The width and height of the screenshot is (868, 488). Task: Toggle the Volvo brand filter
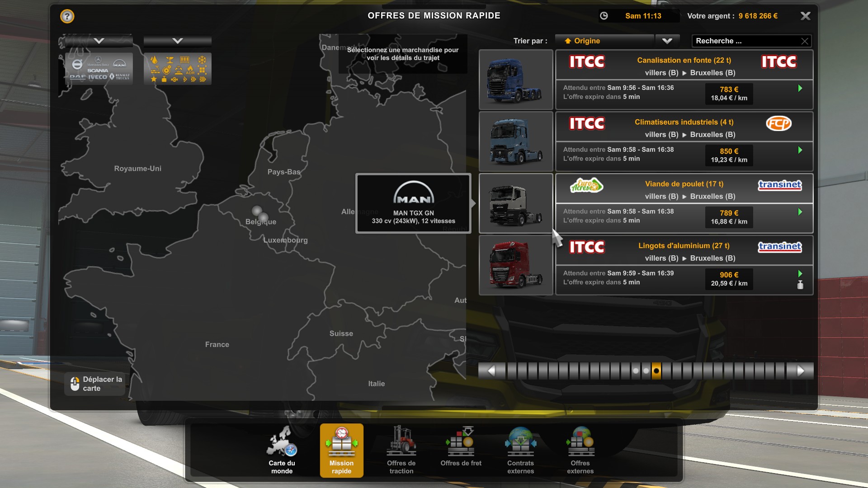click(77, 65)
